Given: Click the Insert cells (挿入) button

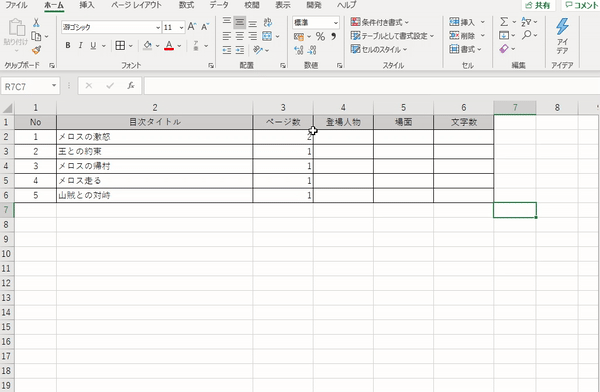Looking at the screenshot, I should (462, 22).
